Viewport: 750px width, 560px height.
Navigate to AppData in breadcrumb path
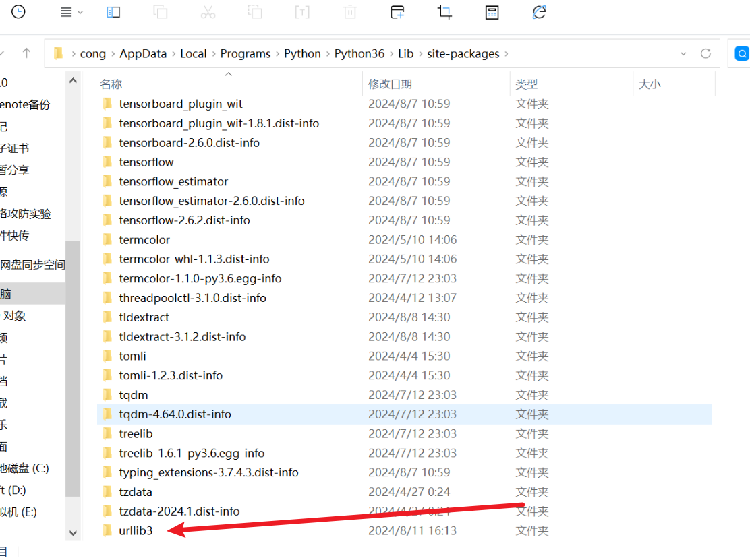[143, 53]
